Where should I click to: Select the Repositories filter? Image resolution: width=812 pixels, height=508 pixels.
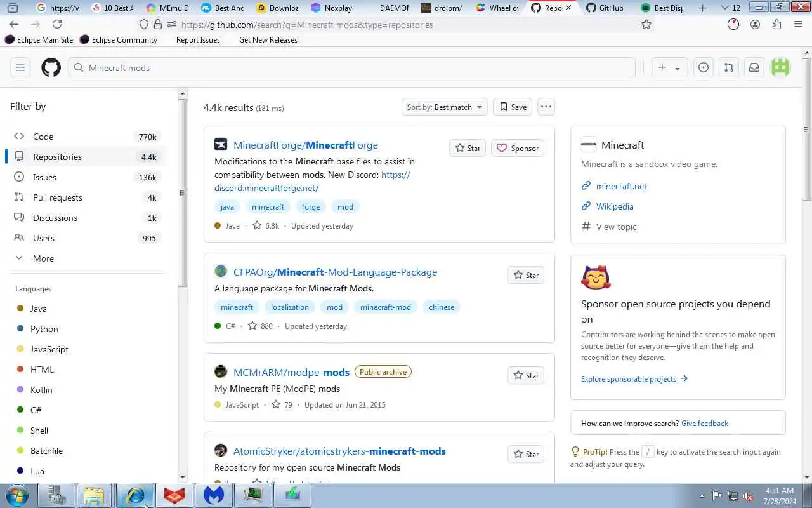coord(86,157)
